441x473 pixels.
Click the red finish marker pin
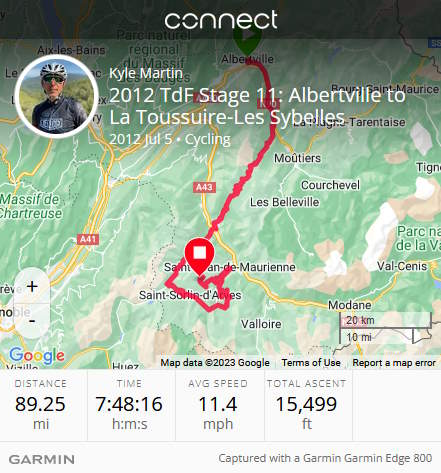tap(199, 257)
